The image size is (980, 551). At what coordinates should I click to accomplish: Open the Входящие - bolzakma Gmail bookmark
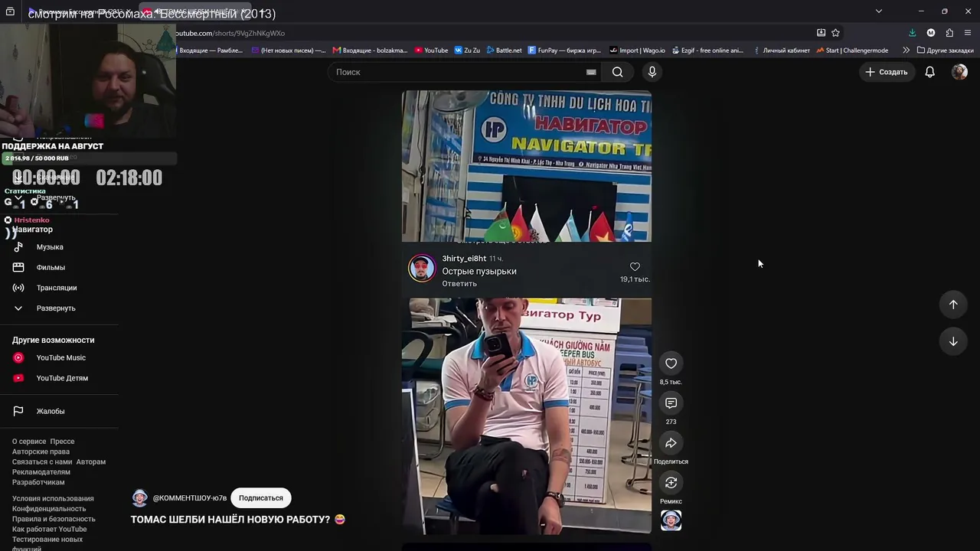[x=371, y=51]
